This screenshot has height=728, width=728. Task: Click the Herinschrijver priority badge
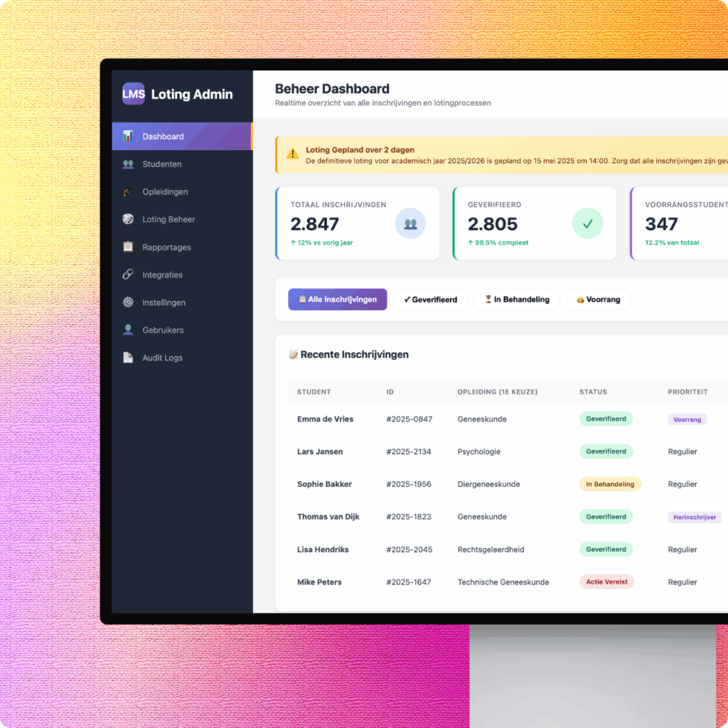(x=695, y=518)
